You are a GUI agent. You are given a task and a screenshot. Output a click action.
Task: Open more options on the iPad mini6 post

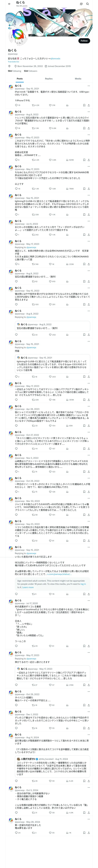pos(89,86)
